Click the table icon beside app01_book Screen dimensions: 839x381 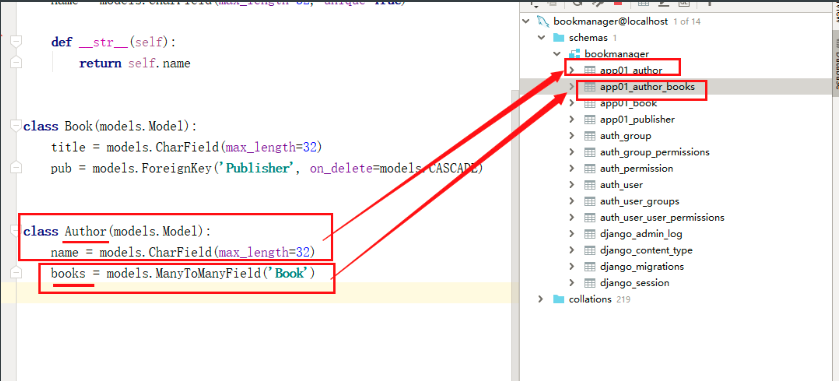click(590, 103)
